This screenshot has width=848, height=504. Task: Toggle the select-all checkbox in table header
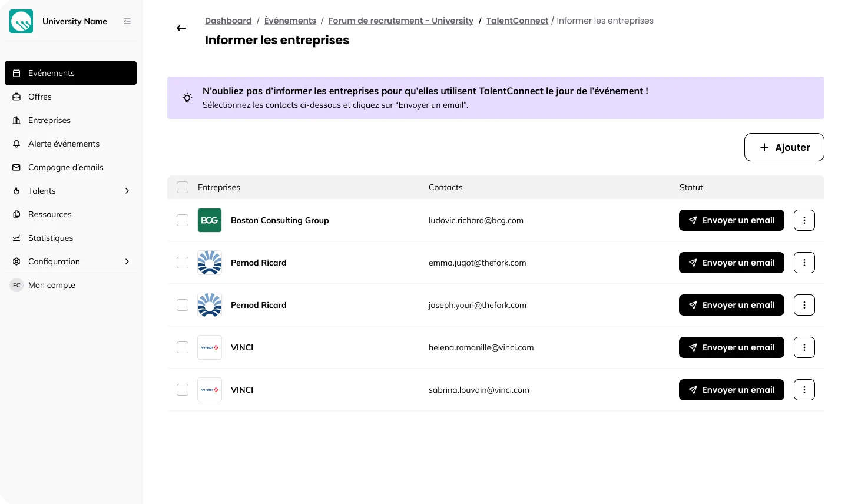tap(183, 187)
